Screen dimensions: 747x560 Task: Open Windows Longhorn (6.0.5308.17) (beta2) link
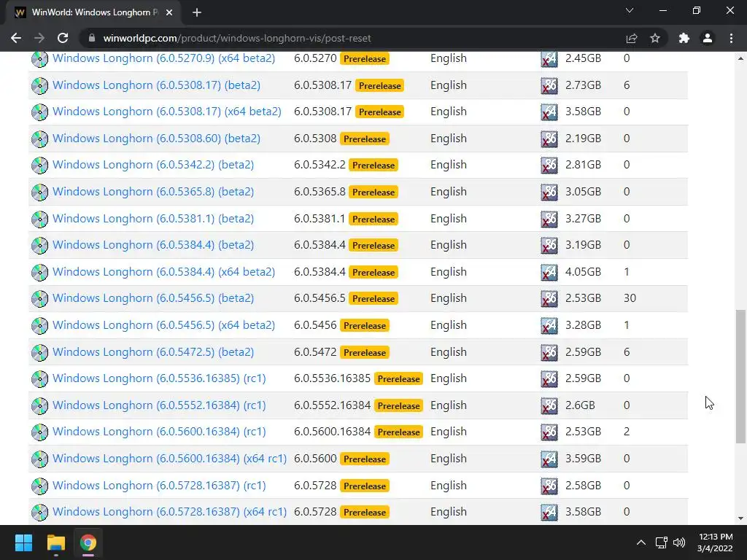(x=156, y=85)
